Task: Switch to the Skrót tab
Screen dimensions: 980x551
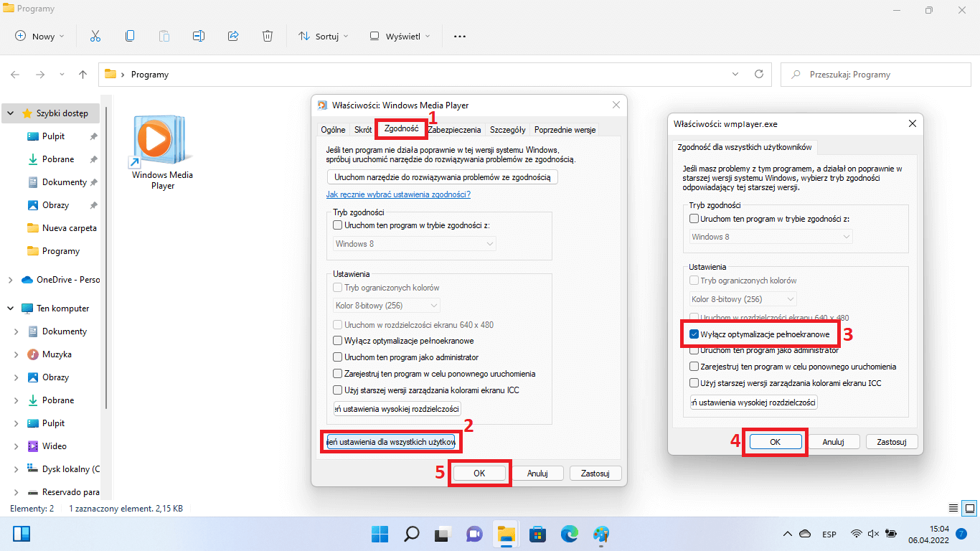Action: click(x=363, y=130)
